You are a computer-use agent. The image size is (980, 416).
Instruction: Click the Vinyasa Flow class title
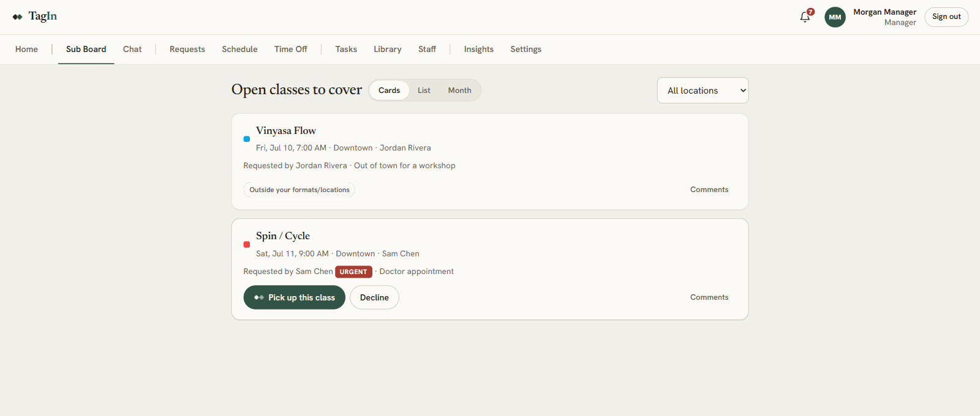point(286,130)
